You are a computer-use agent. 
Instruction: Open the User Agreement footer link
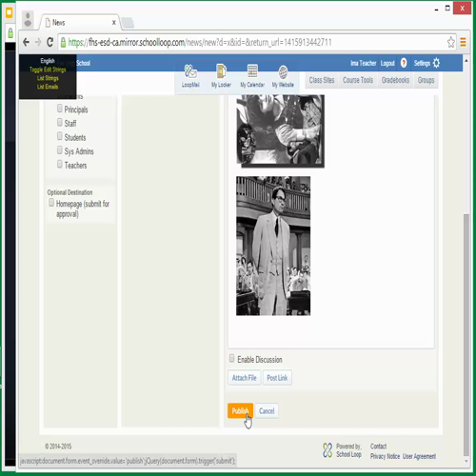pos(419,456)
